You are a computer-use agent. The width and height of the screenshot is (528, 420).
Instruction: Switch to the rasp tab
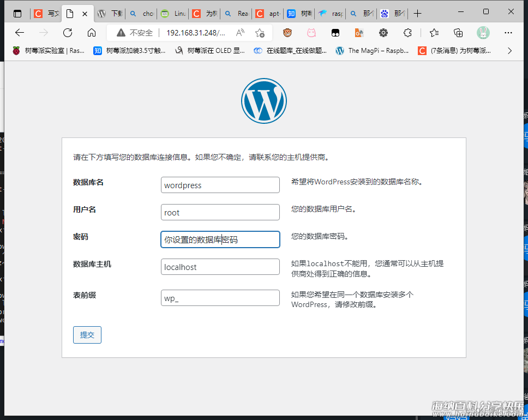click(x=331, y=14)
